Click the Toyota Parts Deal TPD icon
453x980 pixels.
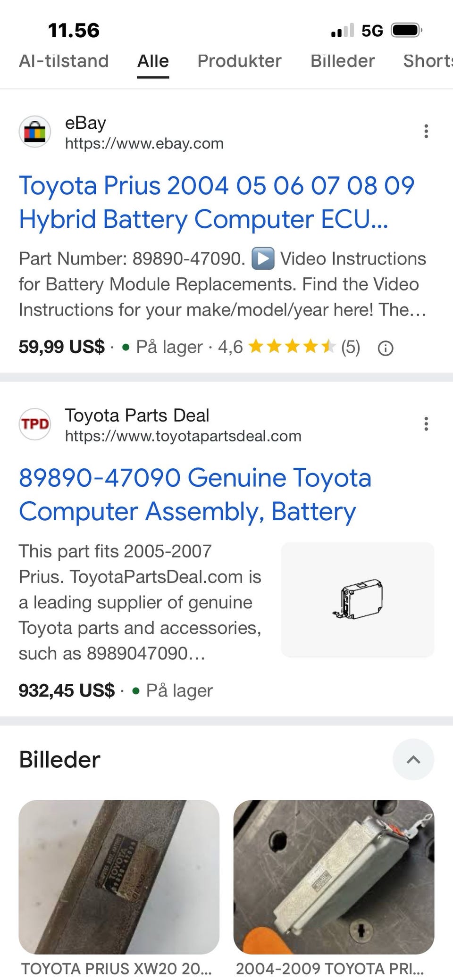point(34,424)
